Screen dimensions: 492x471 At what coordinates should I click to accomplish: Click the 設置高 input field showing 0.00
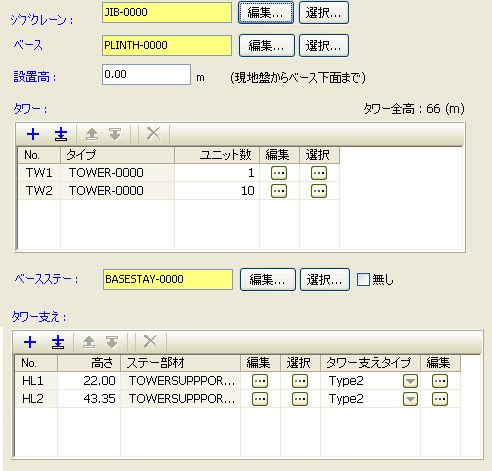(146, 74)
